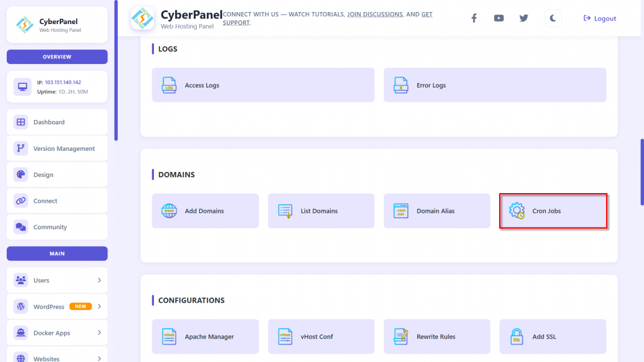The height and width of the screenshot is (362, 644).
Task: Click the Cron Jobs gear-clock icon
Action: tap(517, 211)
